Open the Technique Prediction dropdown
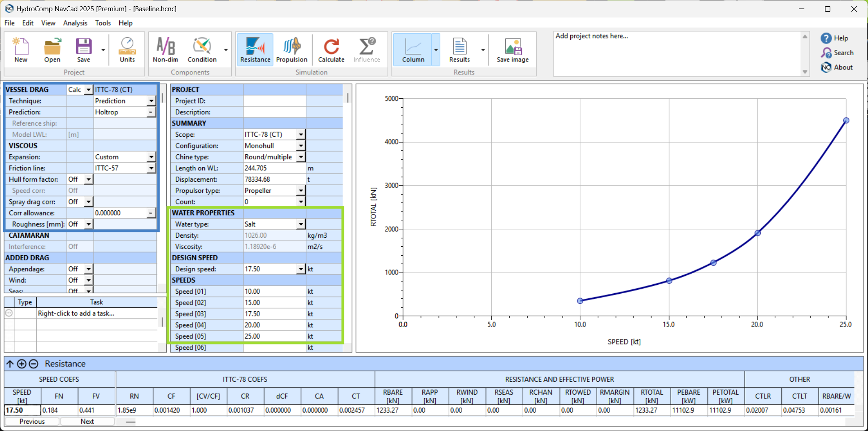This screenshot has width=868, height=431. click(x=151, y=101)
